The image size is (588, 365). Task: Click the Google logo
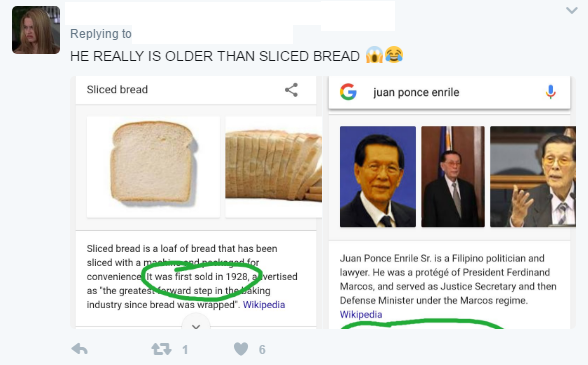point(348,92)
